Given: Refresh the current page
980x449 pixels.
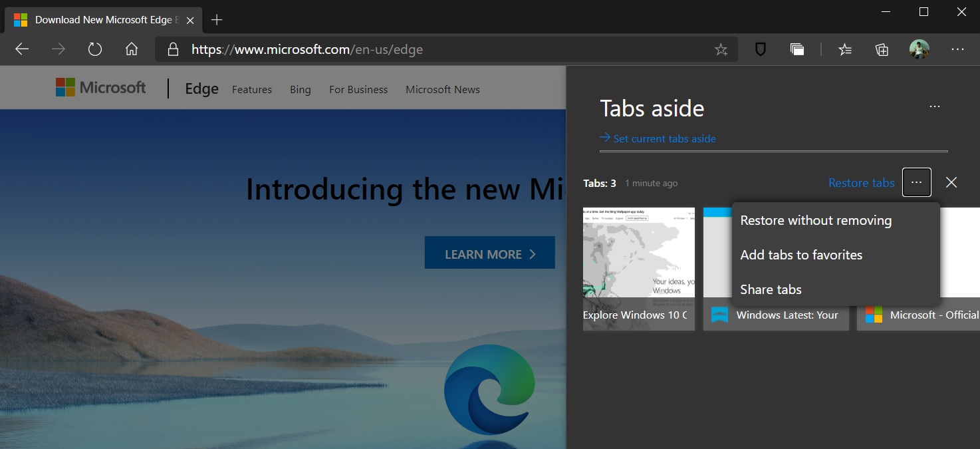Looking at the screenshot, I should point(95,49).
